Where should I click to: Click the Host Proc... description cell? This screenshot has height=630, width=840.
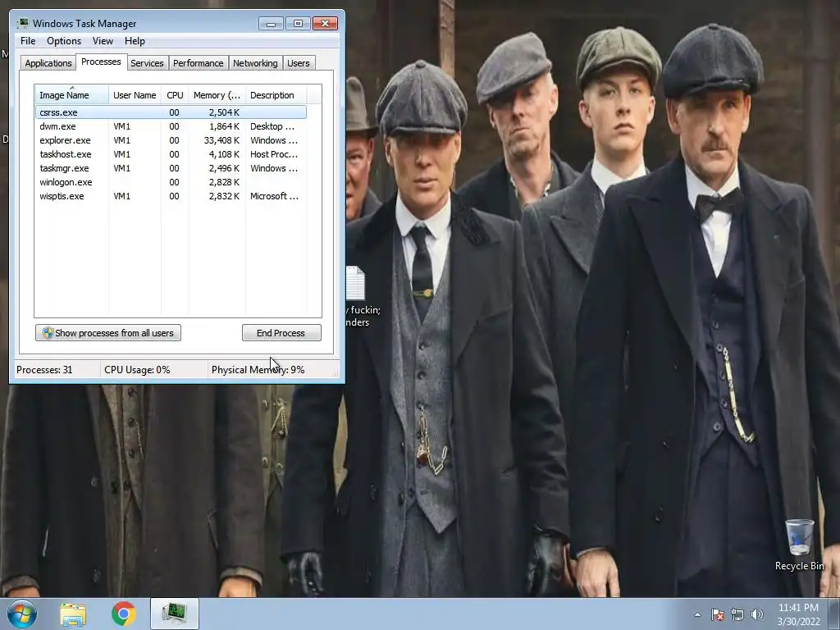274,154
